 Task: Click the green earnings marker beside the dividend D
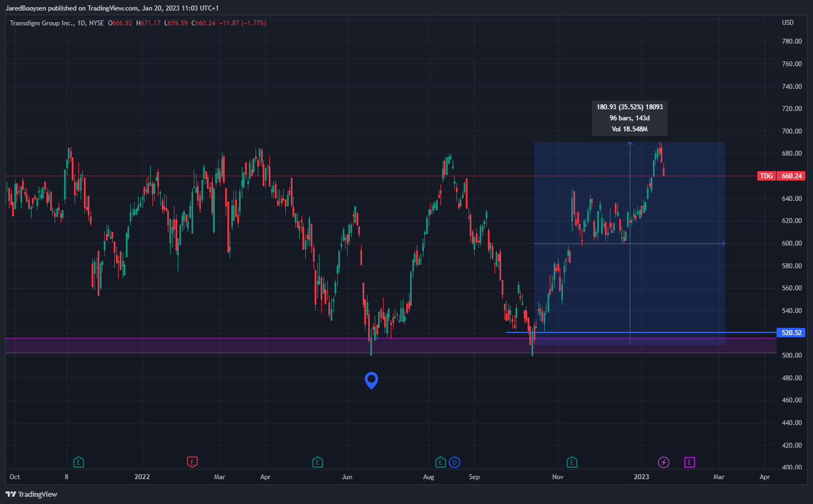coord(440,462)
